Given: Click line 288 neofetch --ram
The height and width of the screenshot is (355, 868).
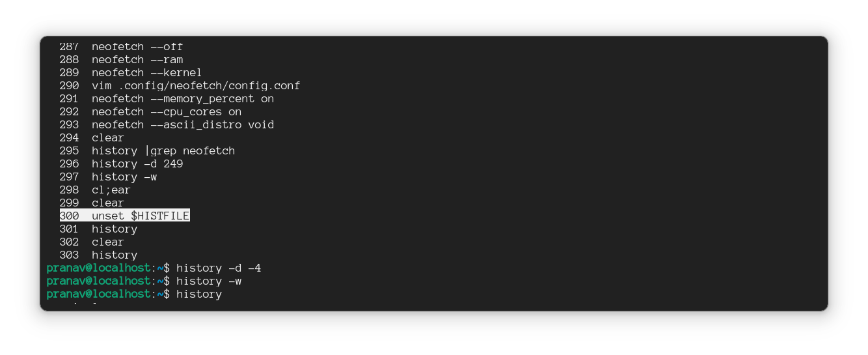Looking at the screenshot, I should [x=137, y=59].
